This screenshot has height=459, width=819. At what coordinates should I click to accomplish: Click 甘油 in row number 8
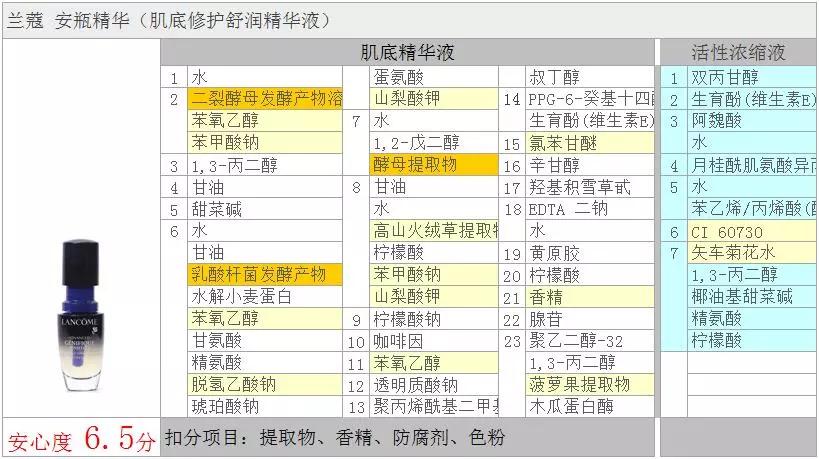point(434,186)
